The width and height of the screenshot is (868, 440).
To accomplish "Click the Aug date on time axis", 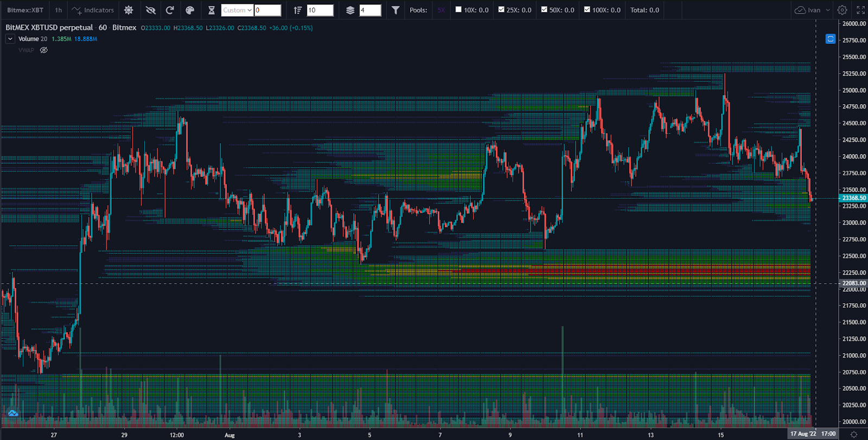I will click(x=229, y=435).
